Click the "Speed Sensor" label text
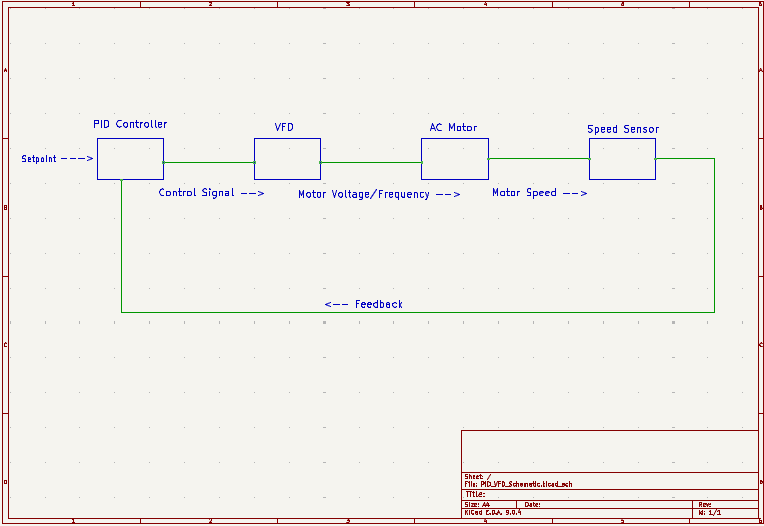The image size is (764, 526). [623, 129]
